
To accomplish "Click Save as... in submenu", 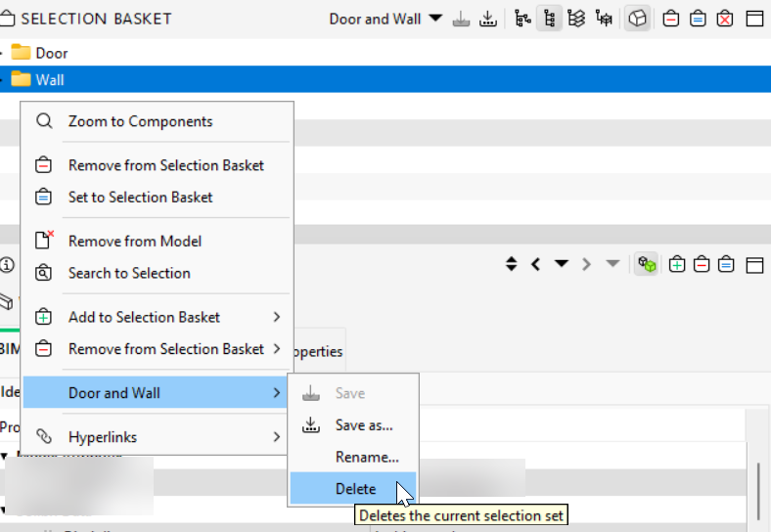I will [x=353, y=424].
